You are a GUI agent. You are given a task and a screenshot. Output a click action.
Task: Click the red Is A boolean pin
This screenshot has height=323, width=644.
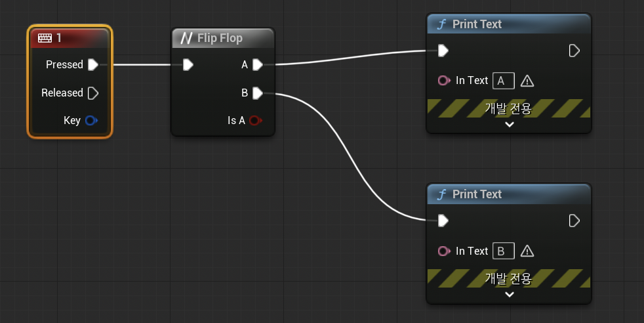point(256,120)
